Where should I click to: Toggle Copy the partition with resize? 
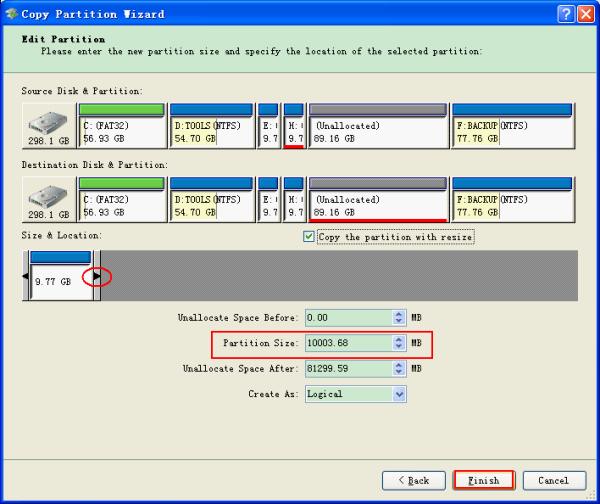click(x=309, y=237)
